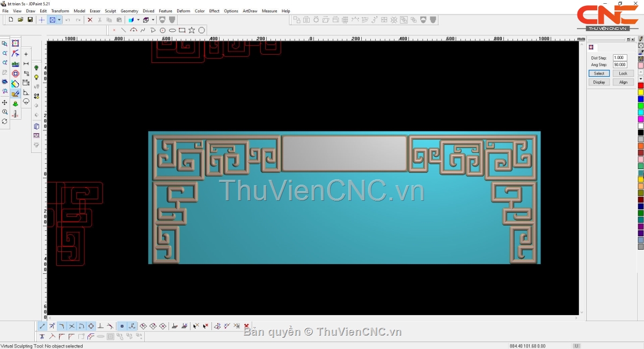Open the Eraser menu
Image resolution: width=644 pixels, height=349 pixels.
click(95, 11)
